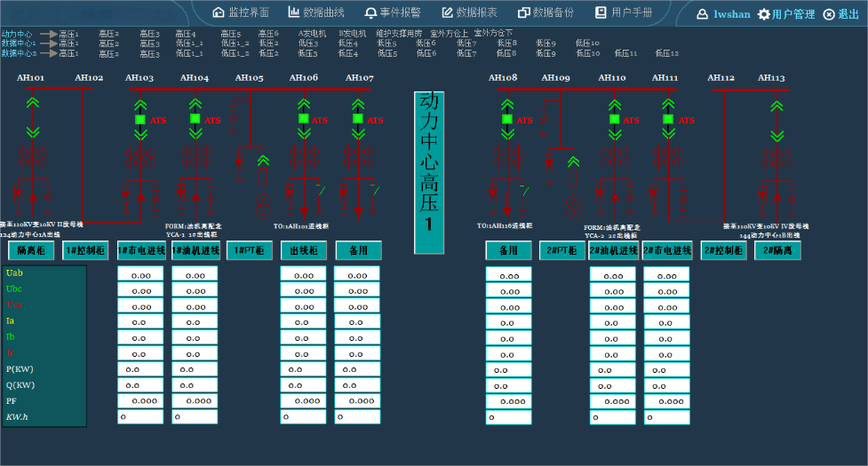
Task: Toggle the ATS green indicator on AH103
Action: click(x=140, y=120)
